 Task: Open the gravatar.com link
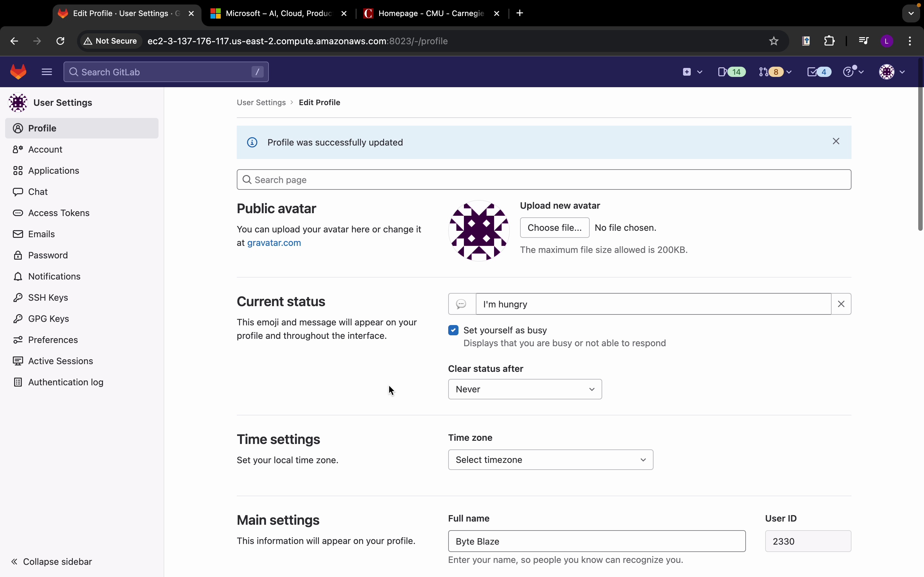point(274,243)
